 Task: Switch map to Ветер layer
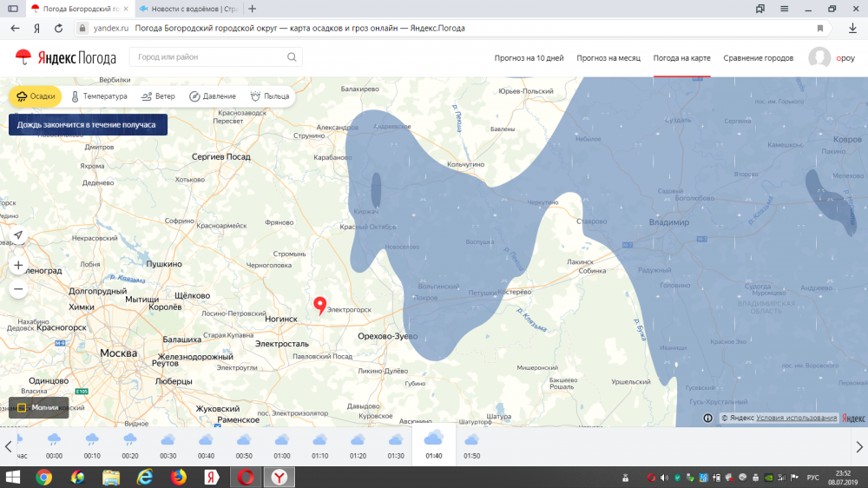click(x=158, y=96)
